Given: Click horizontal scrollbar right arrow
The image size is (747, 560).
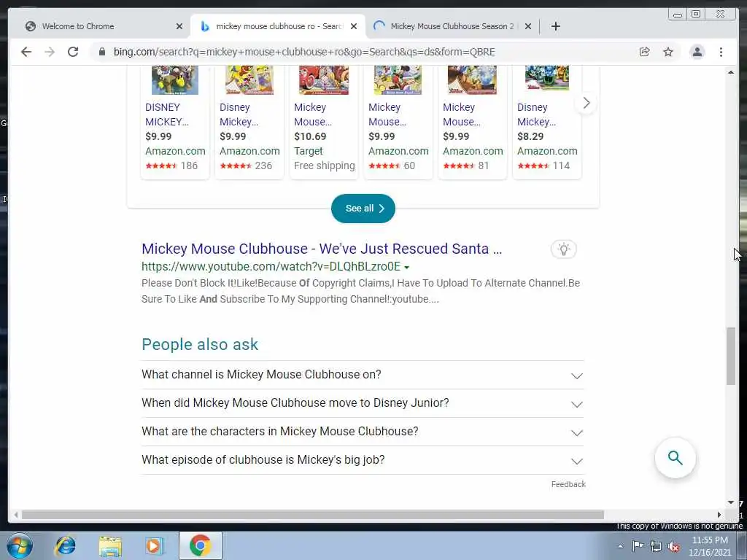Looking at the screenshot, I should point(719,515).
